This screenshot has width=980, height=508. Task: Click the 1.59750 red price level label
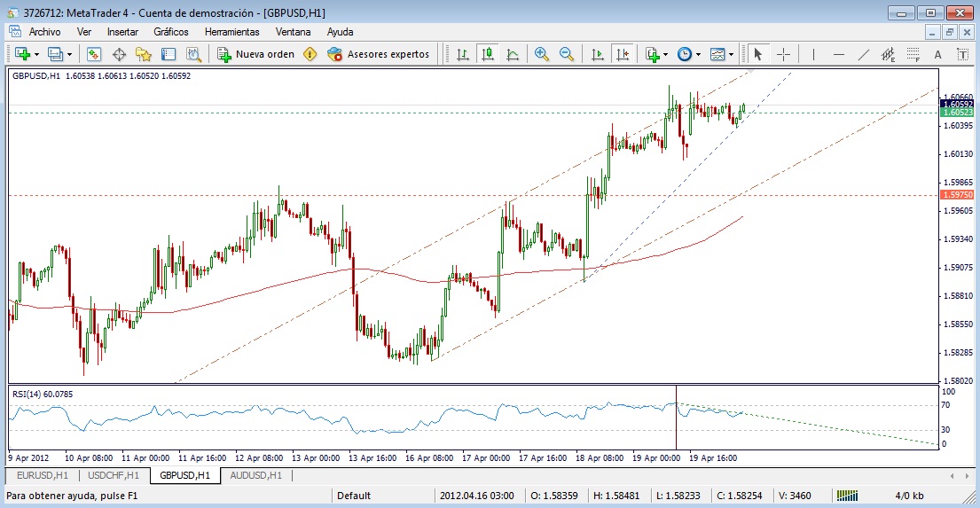click(x=957, y=195)
